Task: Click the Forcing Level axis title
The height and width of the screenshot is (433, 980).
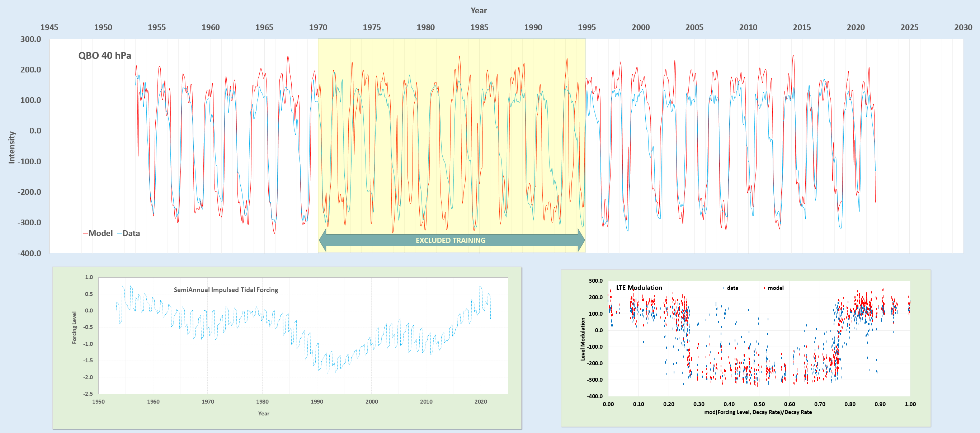Action: click(74, 328)
